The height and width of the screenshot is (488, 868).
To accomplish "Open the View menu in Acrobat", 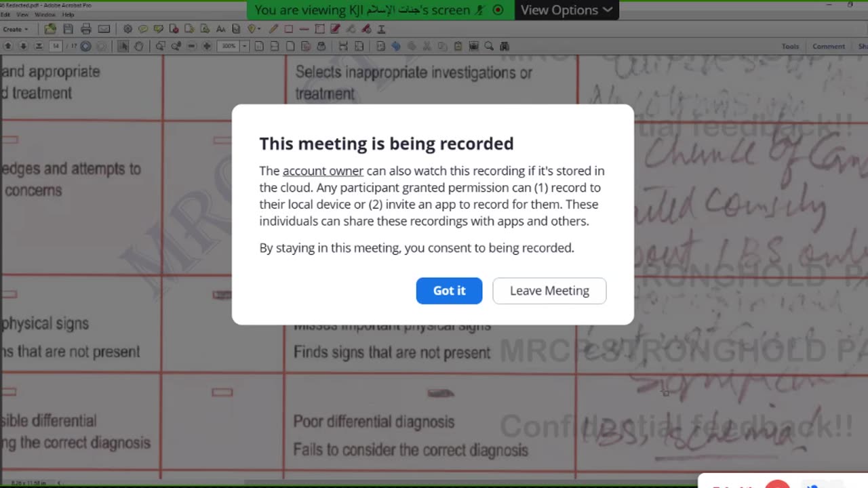I will coord(22,14).
